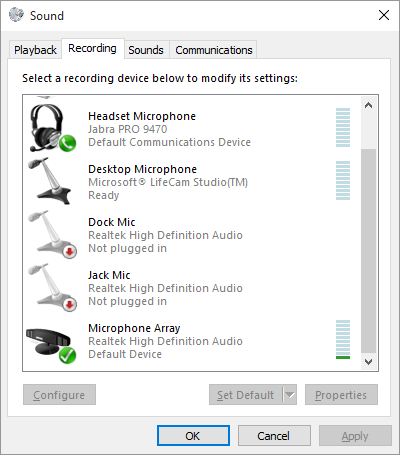Image resolution: width=400 pixels, height=455 pixels.
Task: Switch to the Playback tab
Action: click(35, 50)
